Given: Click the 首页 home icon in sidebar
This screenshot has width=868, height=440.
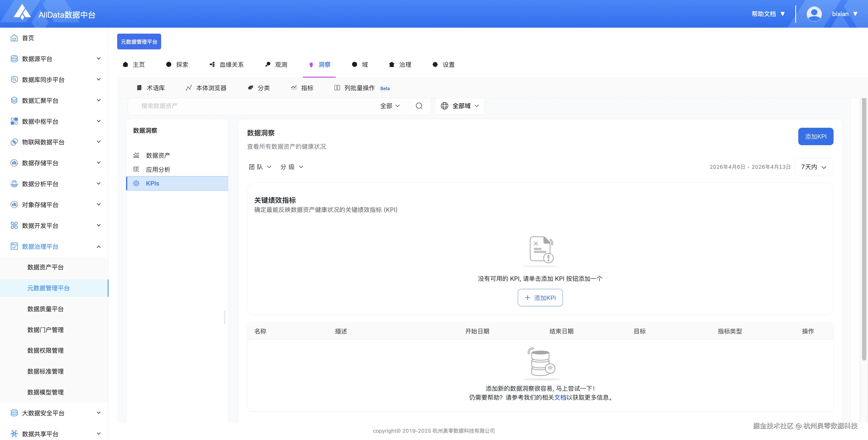Looking at the screenshot, I should pyautogui.click(x=14, y=38).
